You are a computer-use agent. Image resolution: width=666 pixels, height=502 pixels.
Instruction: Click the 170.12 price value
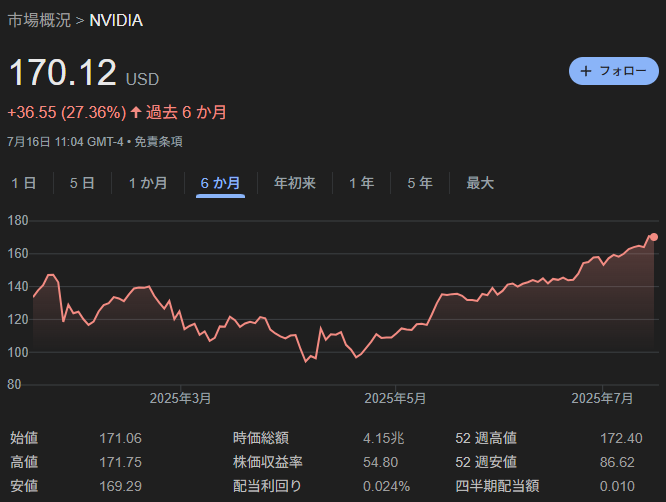[62, 72]
